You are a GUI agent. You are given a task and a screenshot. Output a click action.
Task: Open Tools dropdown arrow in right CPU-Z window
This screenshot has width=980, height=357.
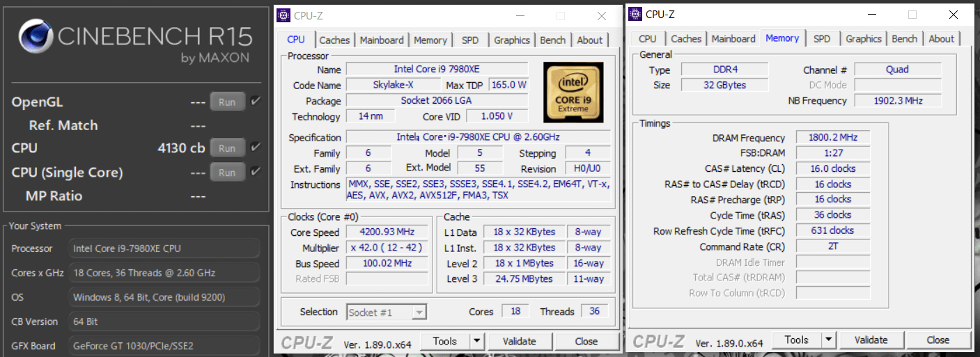coord(828,340)
